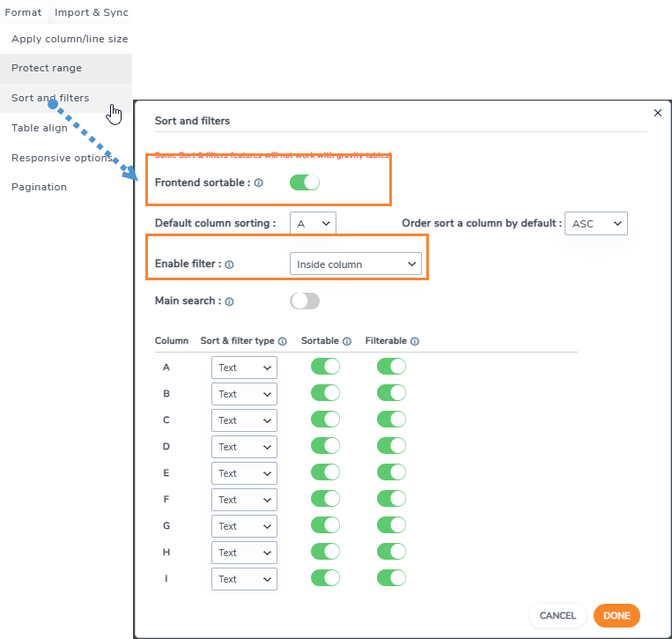Toggle Sortable for column E
Screen dimensions: 672x639
[x=325, y=472]
